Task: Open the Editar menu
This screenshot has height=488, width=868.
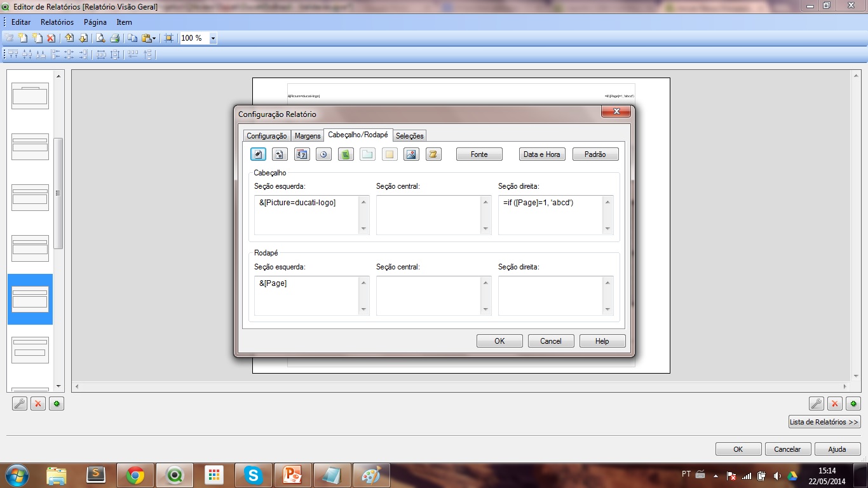Action: pyautogui.click(x=21, y=22)
